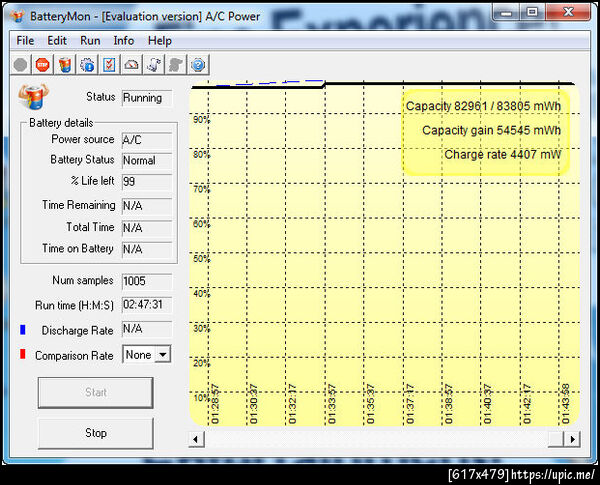Click the disabled Start button
600x485 pixels.
pos(96,392)
